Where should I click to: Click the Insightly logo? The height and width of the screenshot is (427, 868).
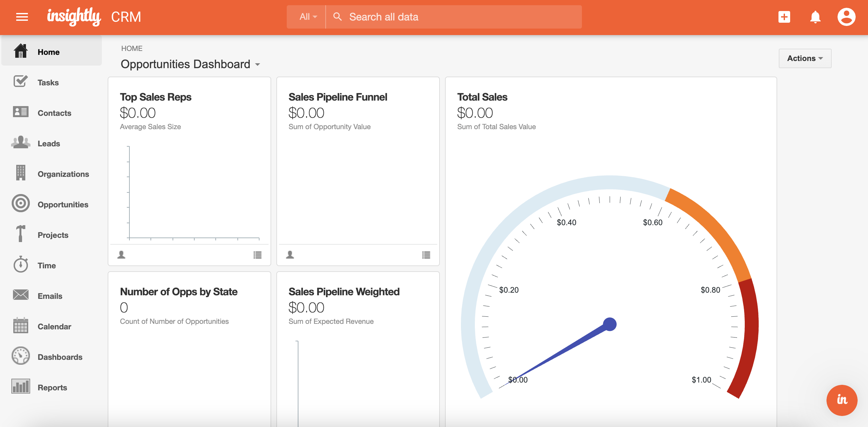[74, 17]
